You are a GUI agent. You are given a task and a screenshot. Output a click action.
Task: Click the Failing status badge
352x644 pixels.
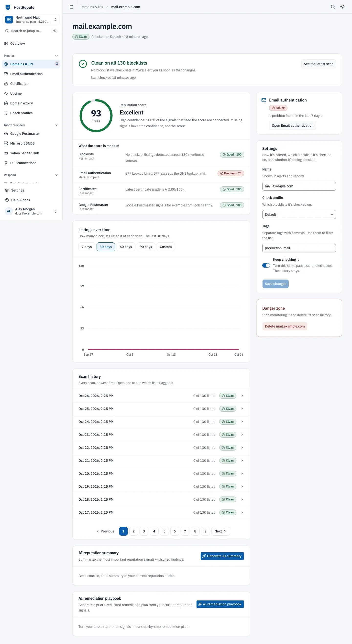(x=278, y=108)
